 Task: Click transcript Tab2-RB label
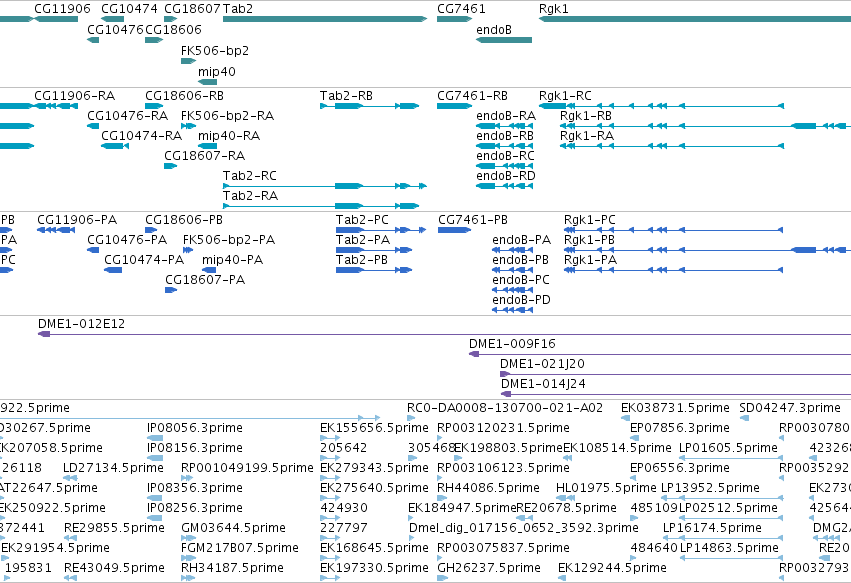[x=346, y=96]
